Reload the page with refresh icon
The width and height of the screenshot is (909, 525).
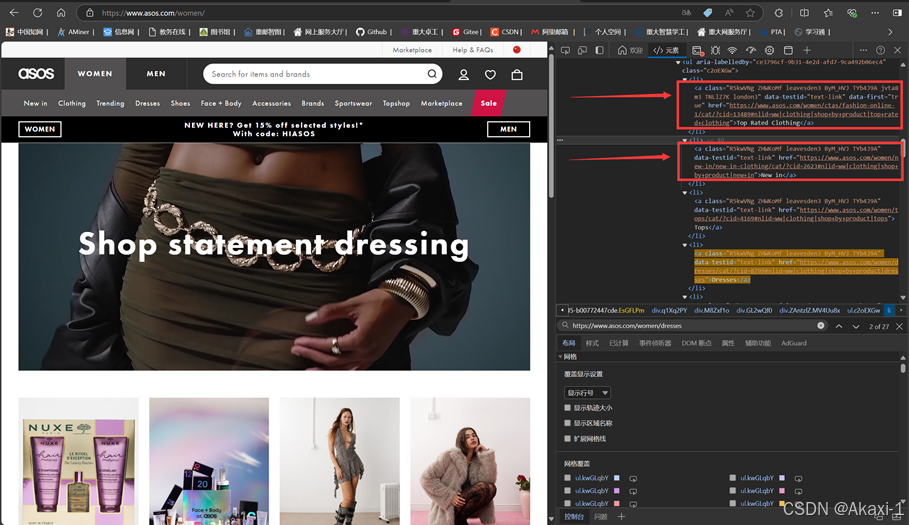38,12
